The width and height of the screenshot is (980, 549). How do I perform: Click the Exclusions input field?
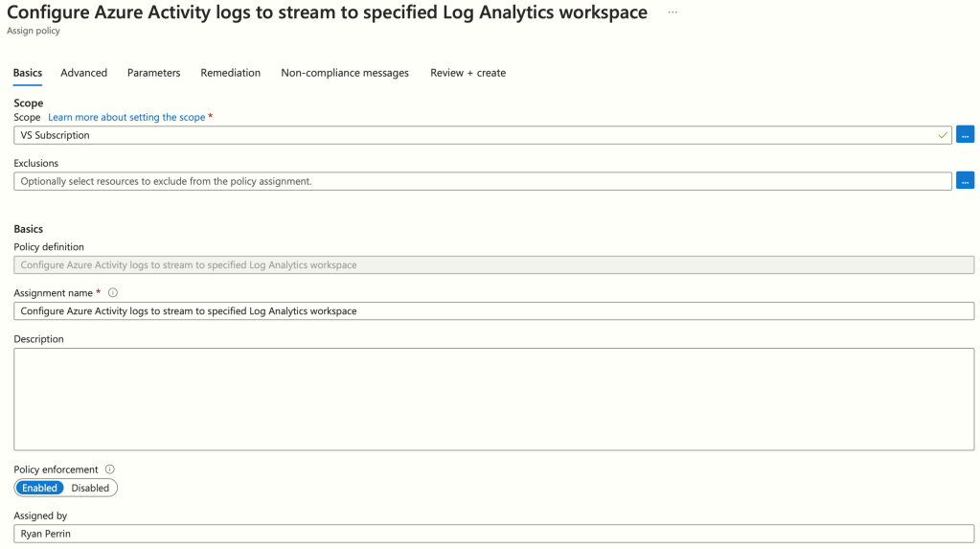479,181
